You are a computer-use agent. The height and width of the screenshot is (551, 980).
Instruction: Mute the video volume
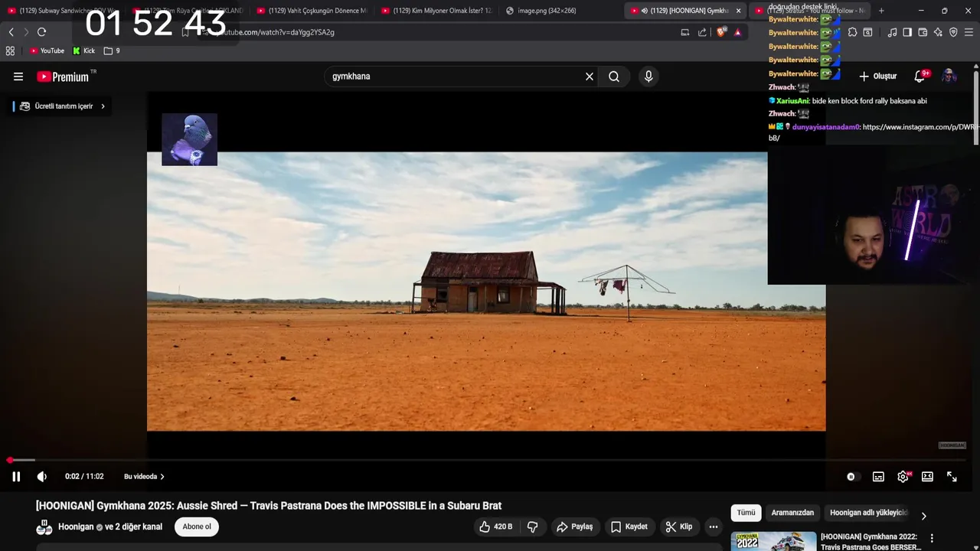tap(42, 477)
